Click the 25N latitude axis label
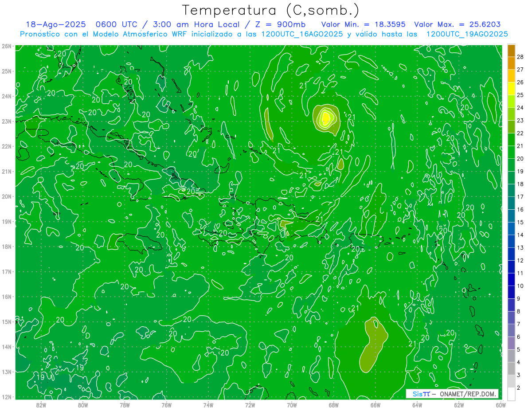This screenshot has width=532, height=411. (x=6, y=71)
